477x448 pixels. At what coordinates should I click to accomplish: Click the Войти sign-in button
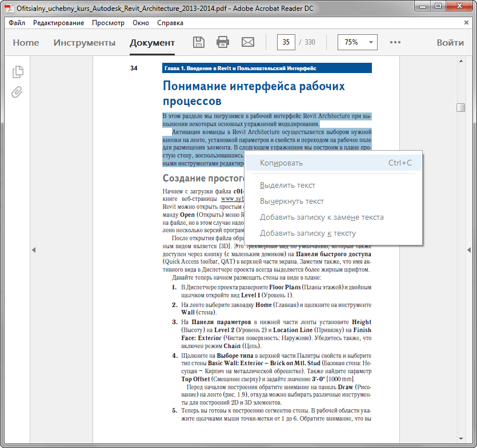pyautogui.click(x=450, y=43)
